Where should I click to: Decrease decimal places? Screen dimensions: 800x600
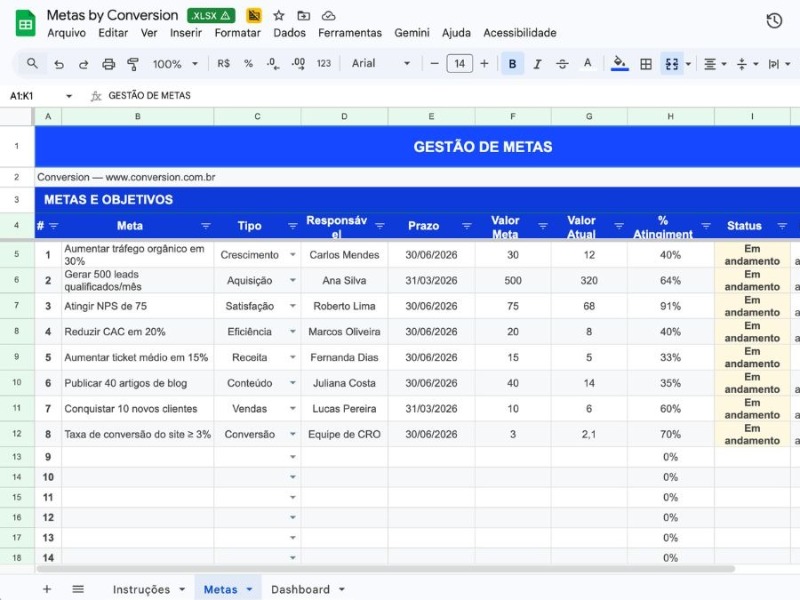click(x=270, y=63)
